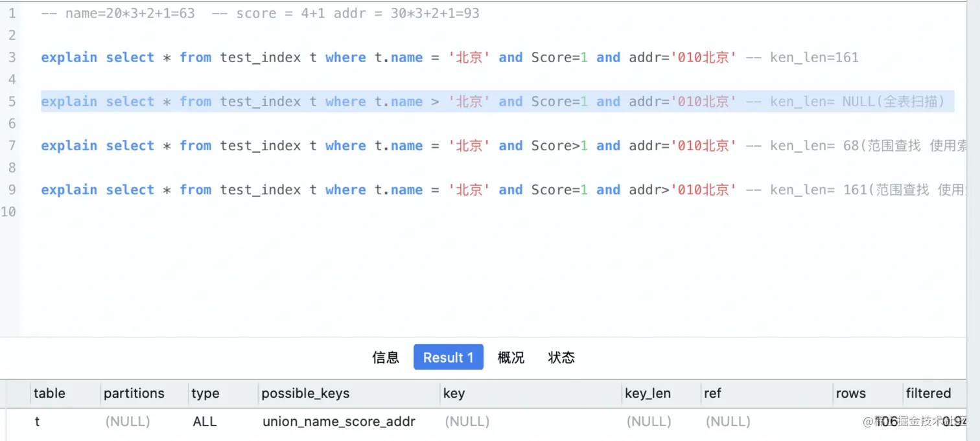Select line number 7 in the gutter

point(12,146)
